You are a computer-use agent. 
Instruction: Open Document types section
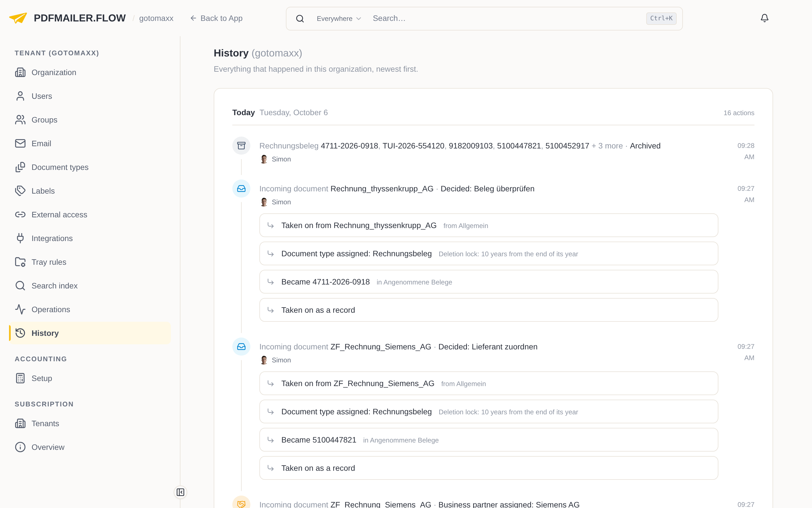tap(90, 167)
